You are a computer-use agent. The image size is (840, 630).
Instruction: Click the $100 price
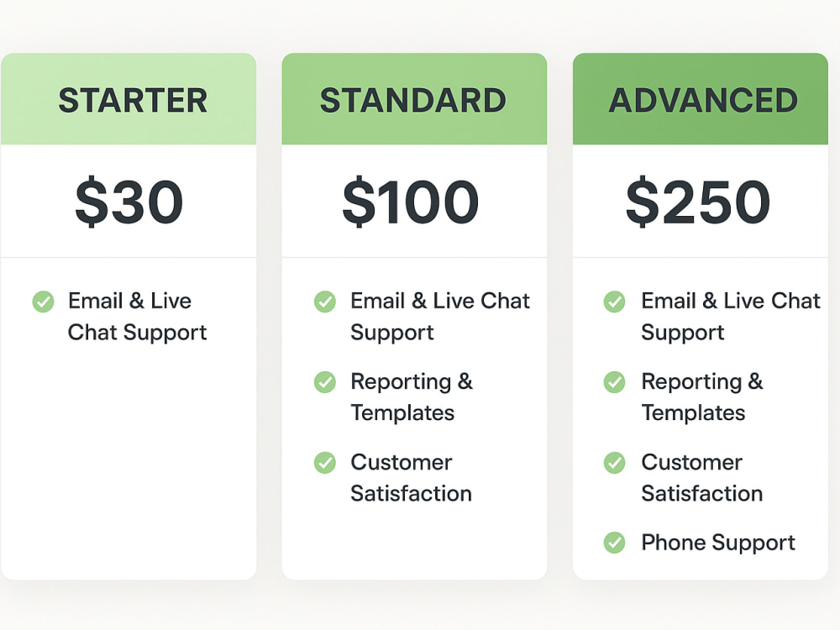411,202
